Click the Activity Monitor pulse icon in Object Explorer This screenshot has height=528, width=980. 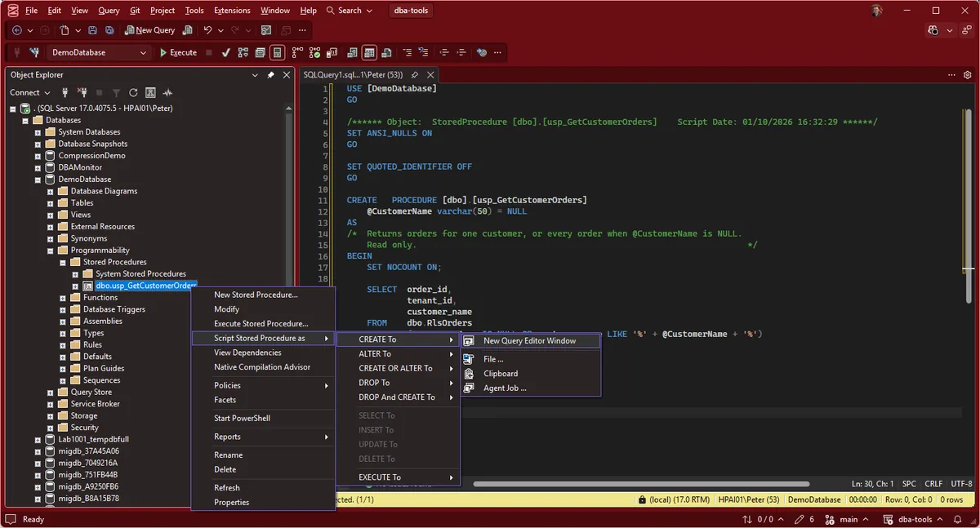pos(167,92)
